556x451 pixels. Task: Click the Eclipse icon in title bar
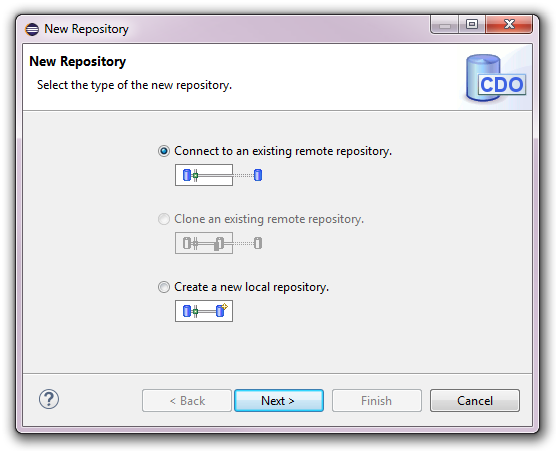[x=32, y=29]
